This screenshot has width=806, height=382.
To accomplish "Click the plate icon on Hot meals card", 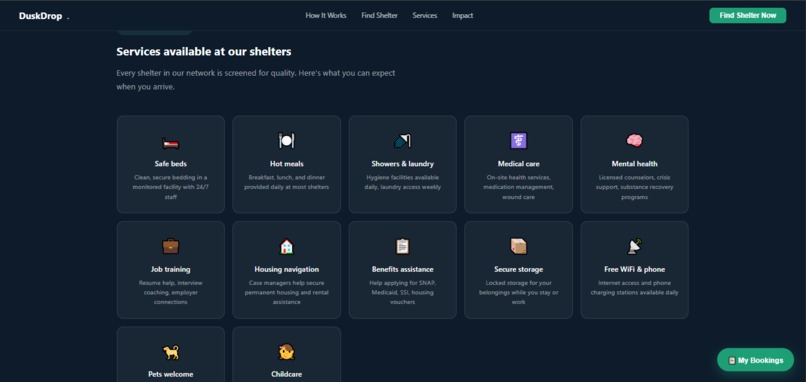I will [286, 140].
